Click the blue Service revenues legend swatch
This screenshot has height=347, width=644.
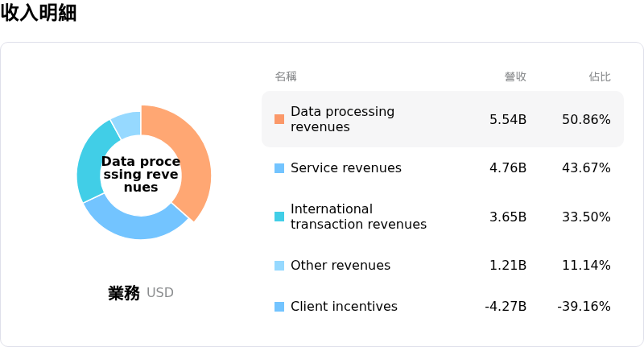click(x=279, y=168)
